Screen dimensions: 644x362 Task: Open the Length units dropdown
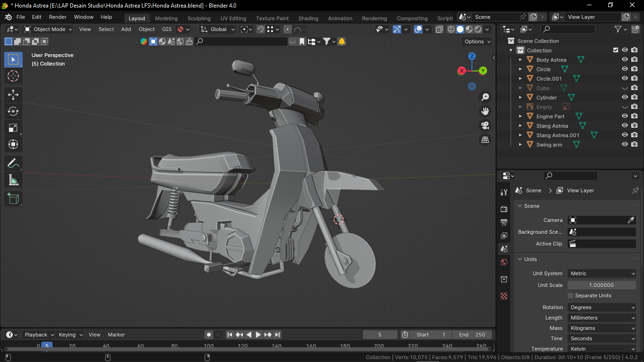click(602, 318)
